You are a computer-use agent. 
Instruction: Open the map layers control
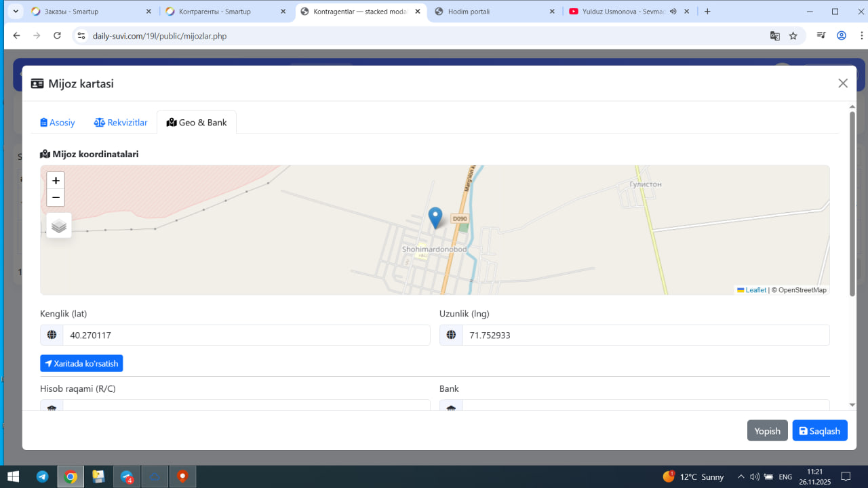click(59, 226)
